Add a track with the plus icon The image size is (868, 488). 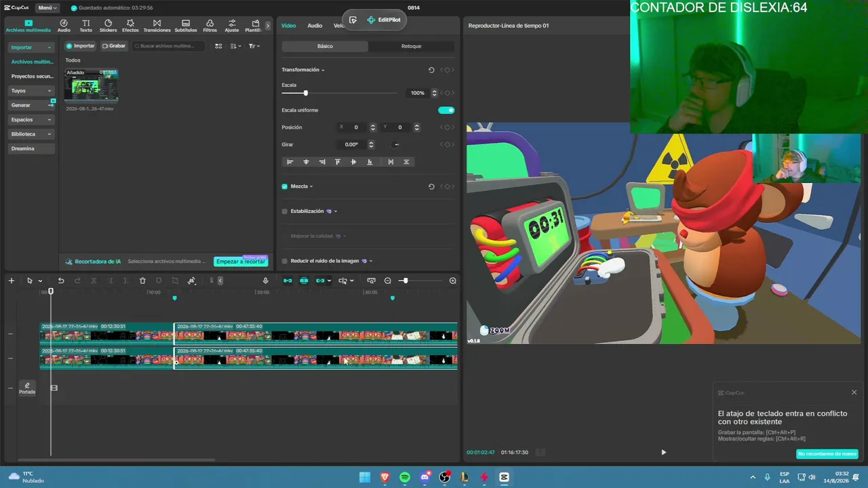(11, 281)
